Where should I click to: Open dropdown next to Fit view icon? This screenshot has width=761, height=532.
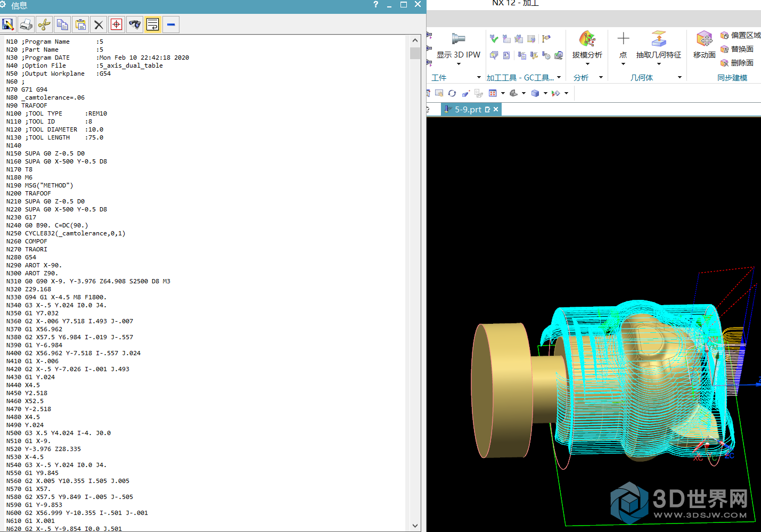pyautogui.click(x=503, y=93)
